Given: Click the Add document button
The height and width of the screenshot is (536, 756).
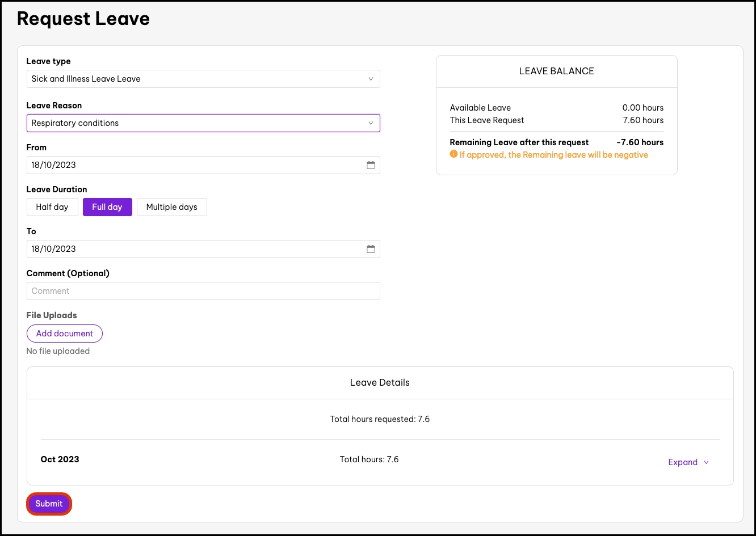Looking at the screenshot, I should [65, 334].
